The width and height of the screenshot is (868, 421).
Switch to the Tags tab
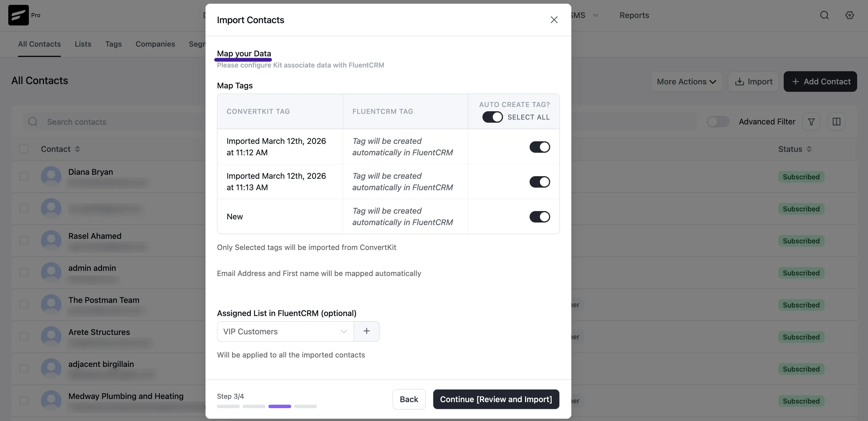pyautogui.click(x=113, y=44)
